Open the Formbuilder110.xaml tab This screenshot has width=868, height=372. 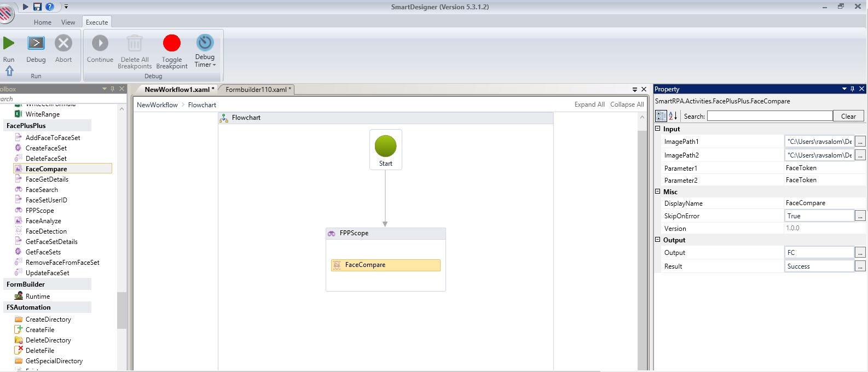pyautogui.click(x=257, y=90)
